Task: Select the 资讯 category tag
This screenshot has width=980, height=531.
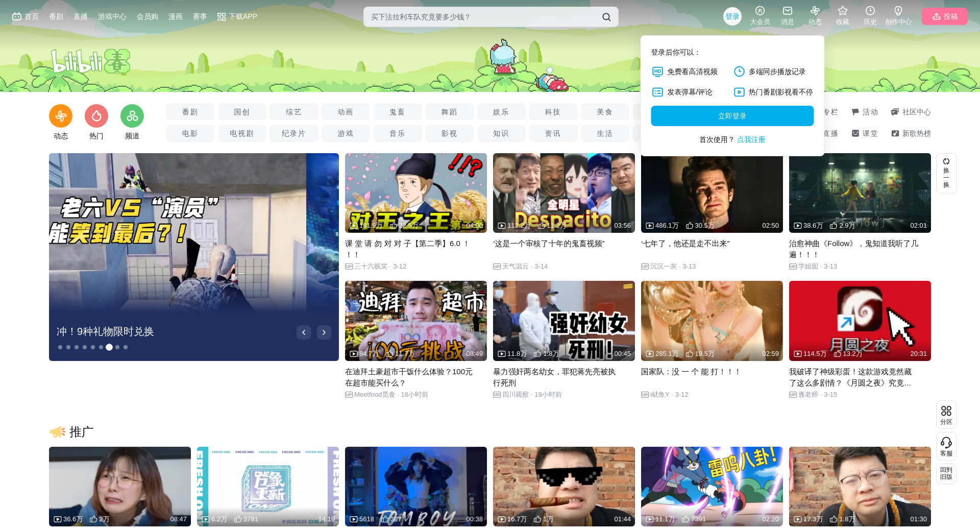Action: (553, 133)
